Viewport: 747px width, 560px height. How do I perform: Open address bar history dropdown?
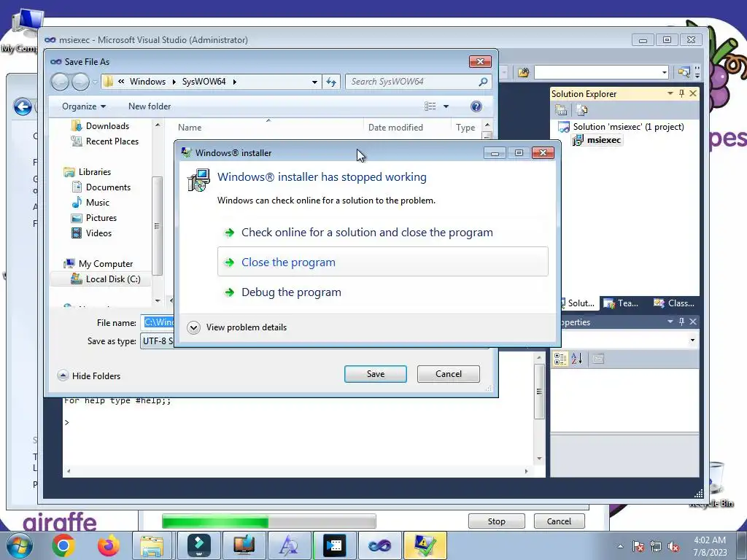[314, 82]
